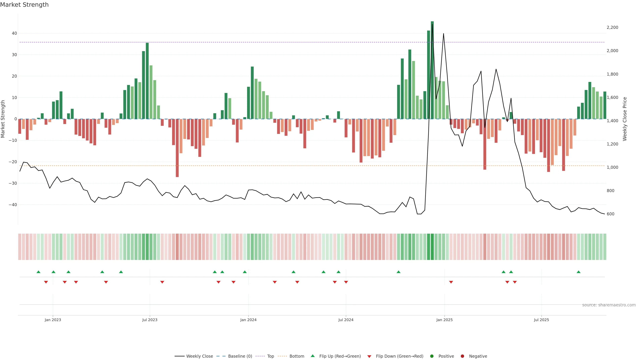644x362 pixels.
Task: Click the darkest green cell in the heatmap strip
Action: (x=432, y=247)
